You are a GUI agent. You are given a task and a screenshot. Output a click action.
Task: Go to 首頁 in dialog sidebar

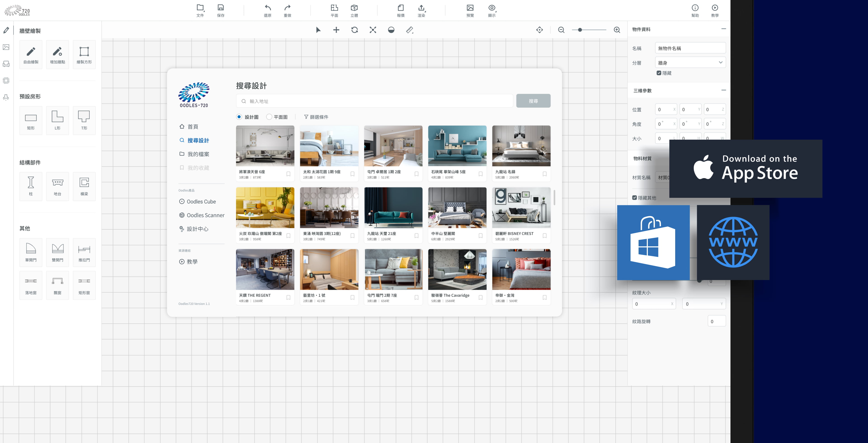(x=189, y=127)
